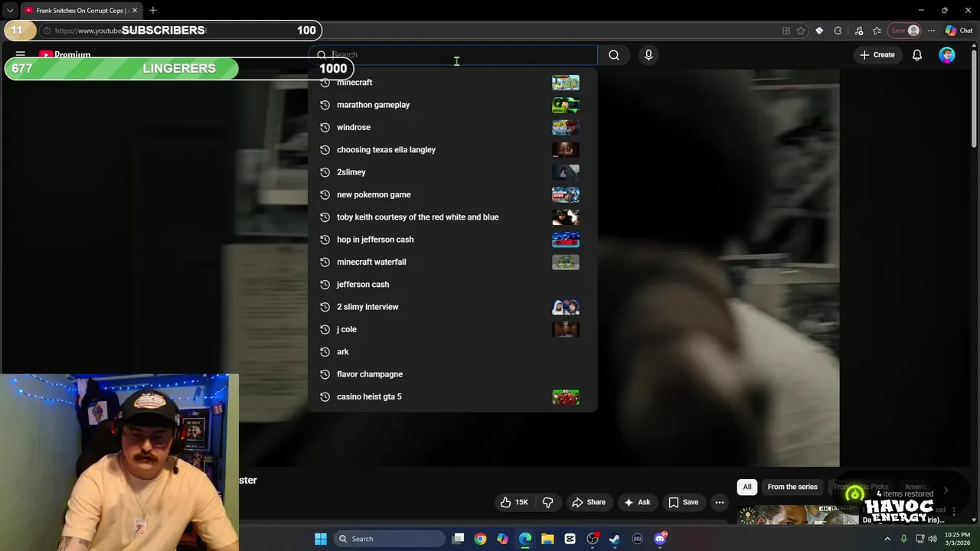Open Discord from the taskbar
Viewport: 980px width, 551px height.
coord(660,539)
